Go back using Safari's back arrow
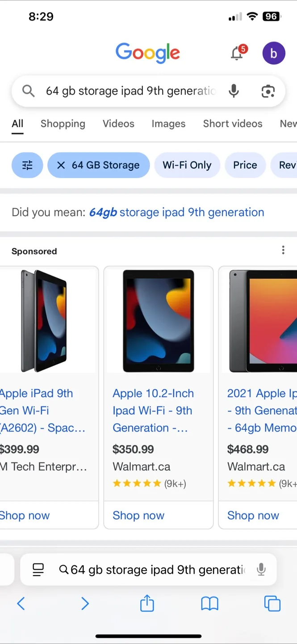This screenshot has height=644, width=297. coord(21,604)
